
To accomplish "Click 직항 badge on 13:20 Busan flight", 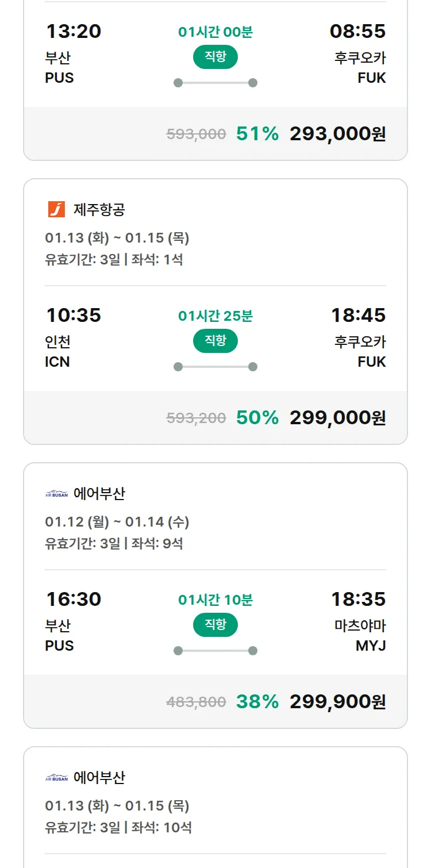I will coord(215,57).
